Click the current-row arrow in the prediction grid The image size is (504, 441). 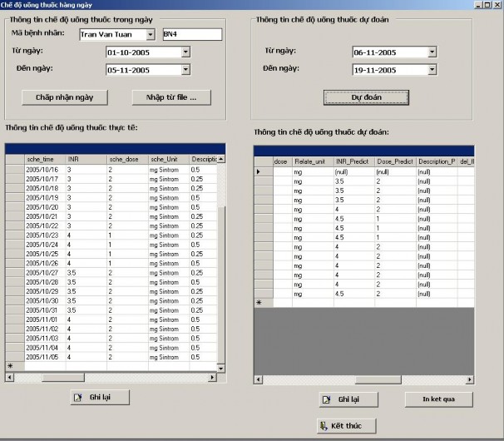click(257, 171)
